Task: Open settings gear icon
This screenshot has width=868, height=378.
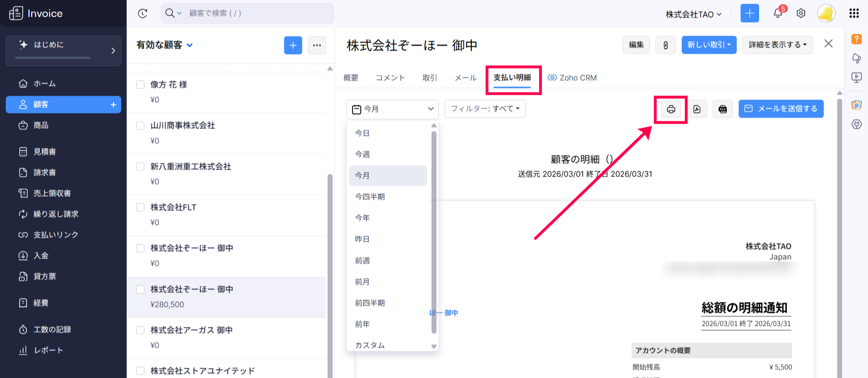Action: pos(801,13)
